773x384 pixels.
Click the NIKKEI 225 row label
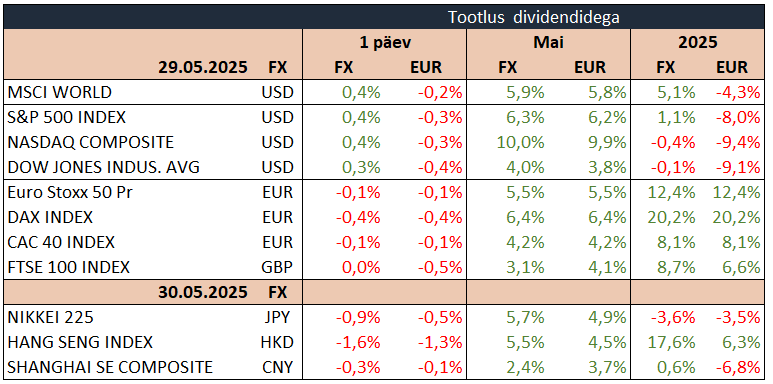coord(50,318)
